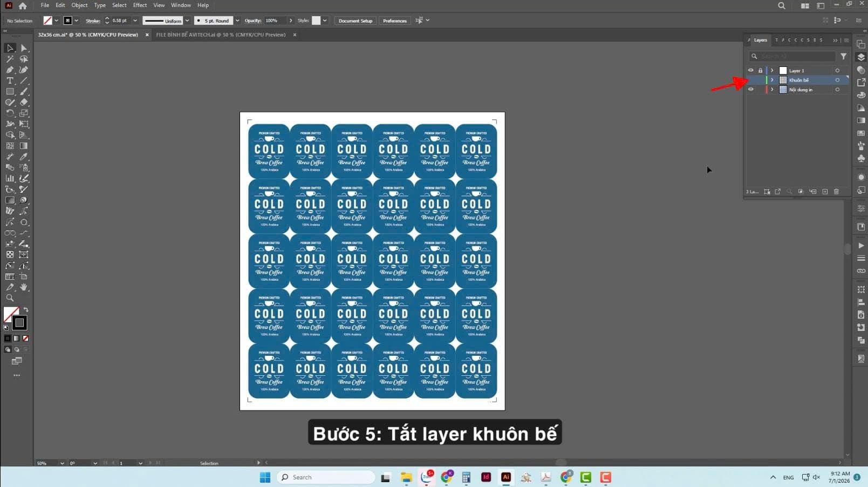
Task: Show more panel tabs via double chevron
Action: coord(835,40)
